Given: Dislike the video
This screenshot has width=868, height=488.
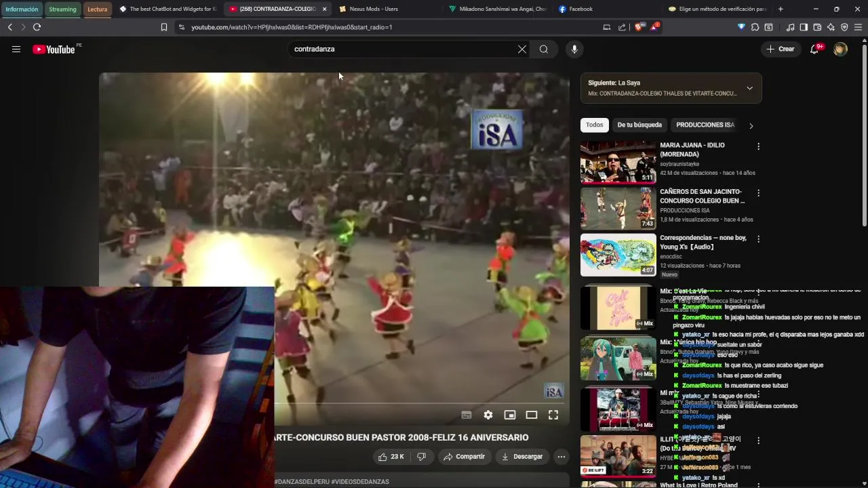Looking at the screenshot, I should (x=421, y=457).
